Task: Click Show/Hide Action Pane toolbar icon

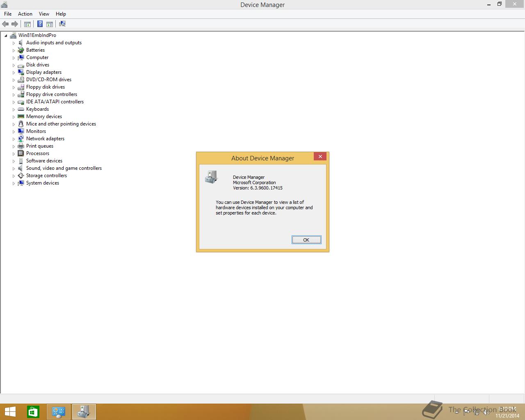Action: [x=50, y=24]
